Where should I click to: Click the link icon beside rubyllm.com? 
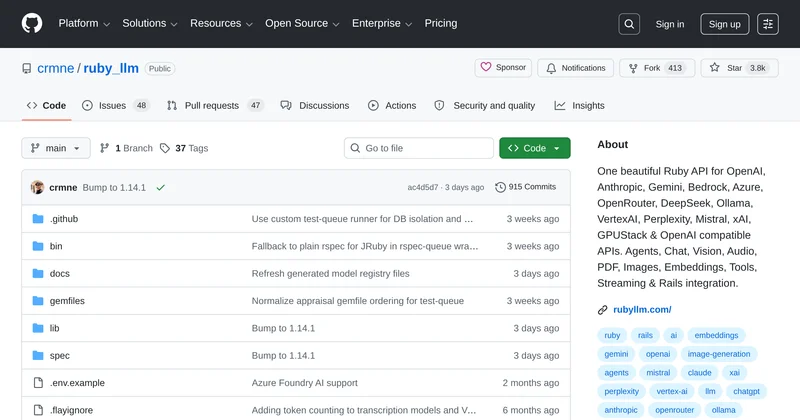point(603,310)
